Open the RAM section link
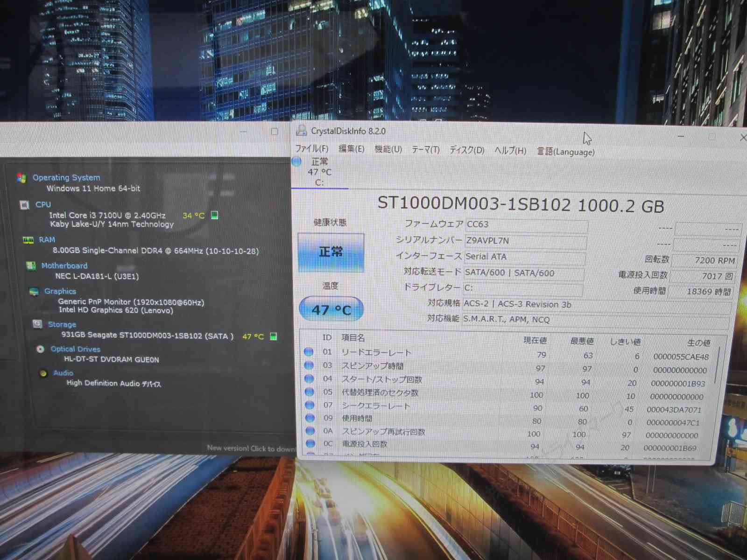The width and height of the screenshot is (747, 560). (47, 240)
